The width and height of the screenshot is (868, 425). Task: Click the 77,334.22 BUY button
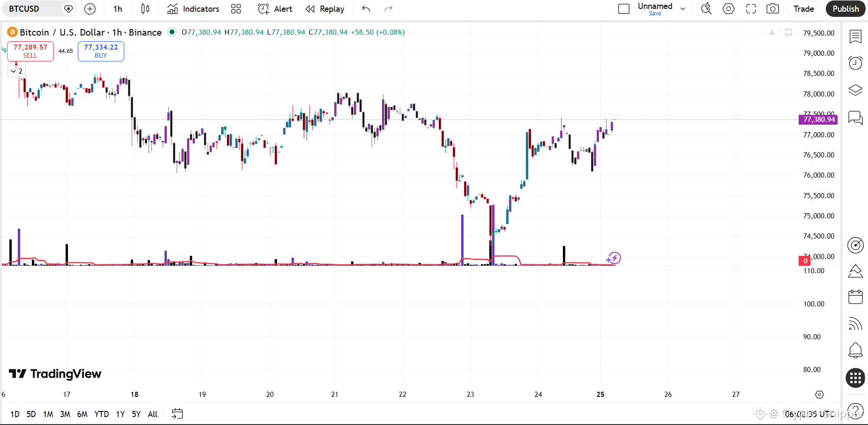101,51
